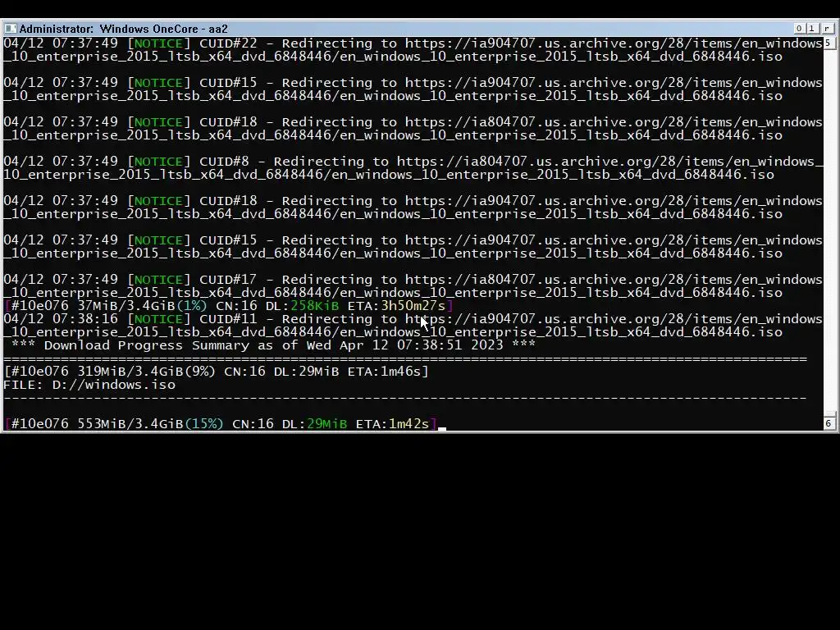Viewport: 840px width, 630px height.
Task: Click the '553MiB/3.4GiB(15%)' progress text
Action: (x=151, y=424)
